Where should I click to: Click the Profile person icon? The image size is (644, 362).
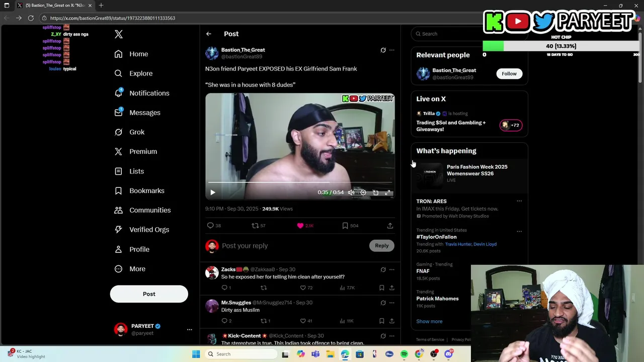tap(118, 249)
